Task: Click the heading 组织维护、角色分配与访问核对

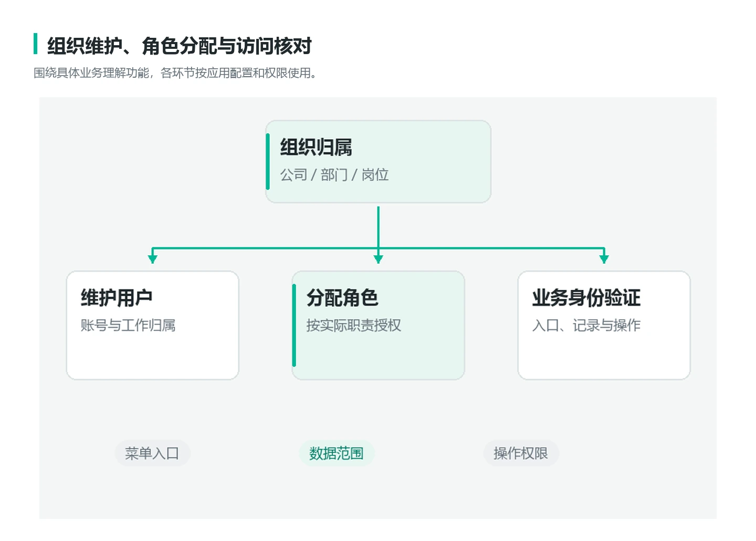Action: (180, 46)
